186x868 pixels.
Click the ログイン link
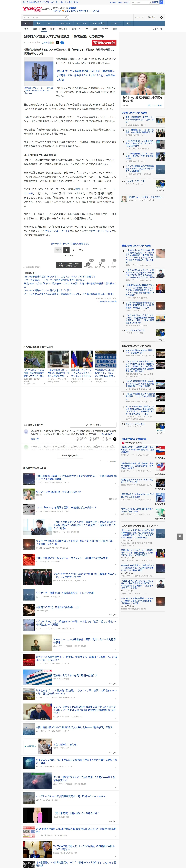tap(57, 11)
